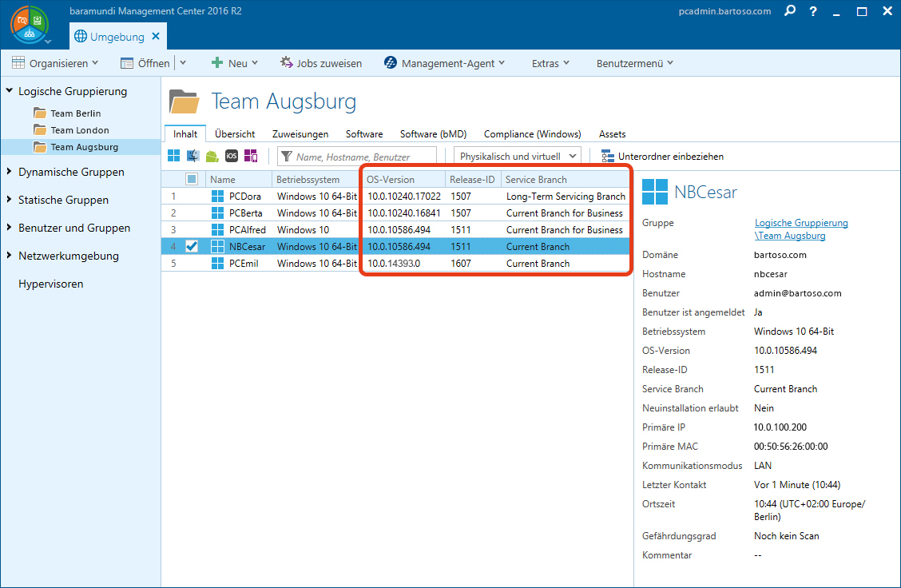
Task: Open the Extras menu
Action: [x=550, y=63]
